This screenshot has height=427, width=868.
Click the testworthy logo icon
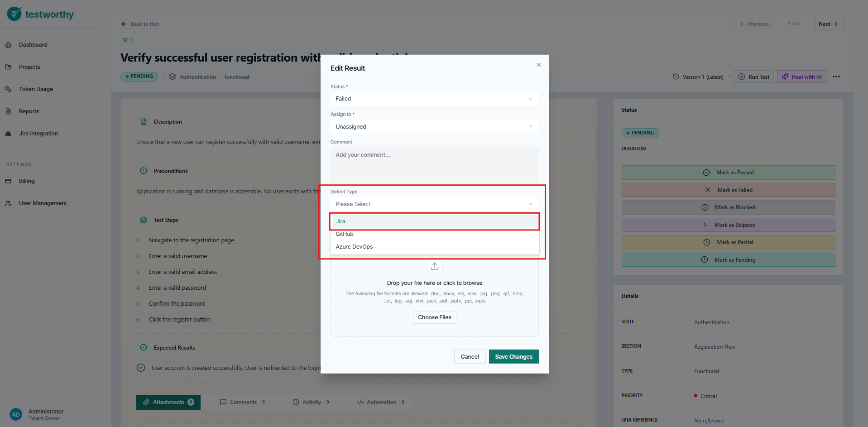click(14, 14)
